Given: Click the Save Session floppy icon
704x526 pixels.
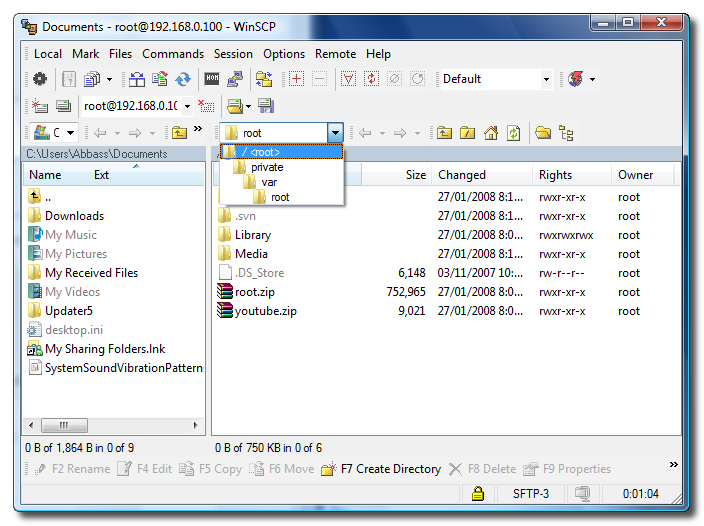Looking at the screenshot, I should (266, 106).
